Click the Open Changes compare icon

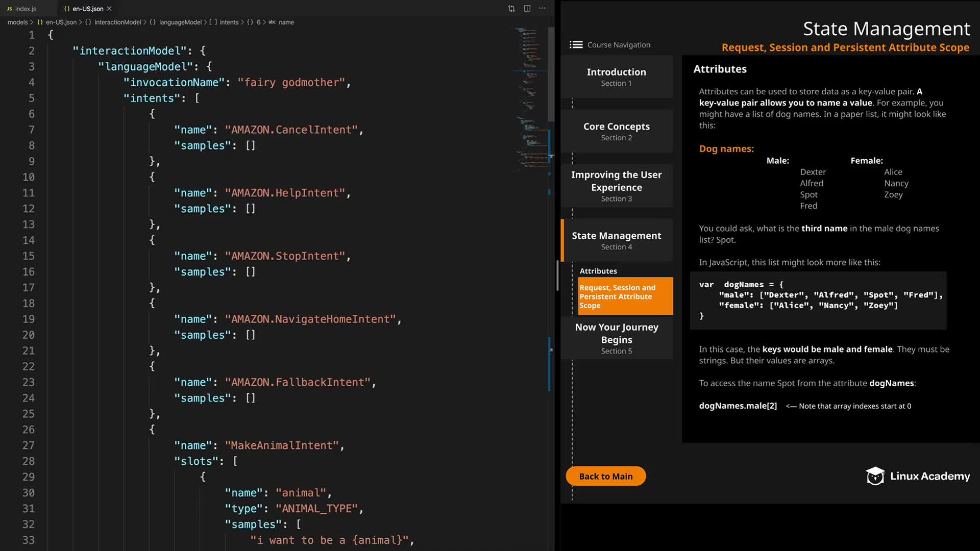511,9
